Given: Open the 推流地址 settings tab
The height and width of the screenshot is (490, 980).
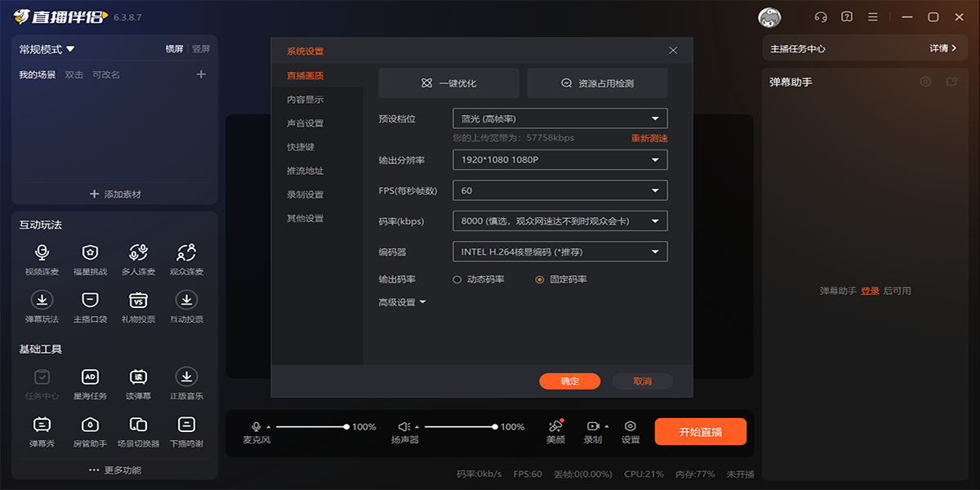Looking at the screenshot, I should click(x=305, y=171).
